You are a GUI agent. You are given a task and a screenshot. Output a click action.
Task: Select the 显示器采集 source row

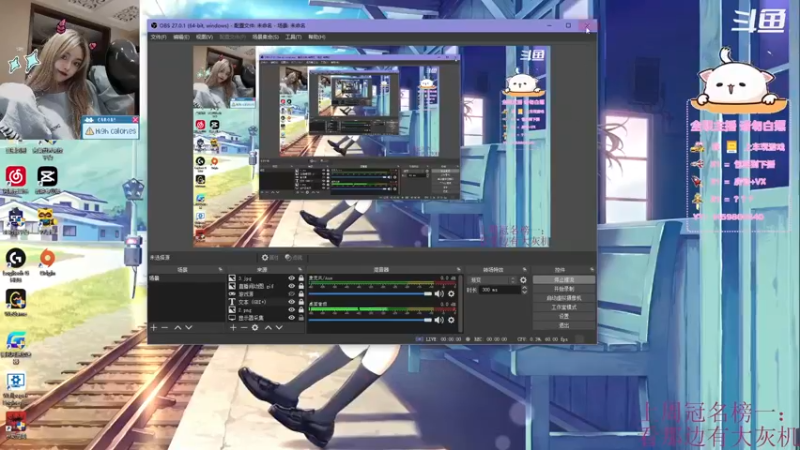(x=266, y=318)
